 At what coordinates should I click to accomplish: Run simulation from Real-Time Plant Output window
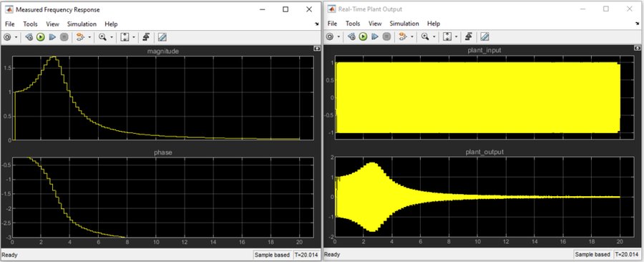pyautogui.click(x=363, y=37)
